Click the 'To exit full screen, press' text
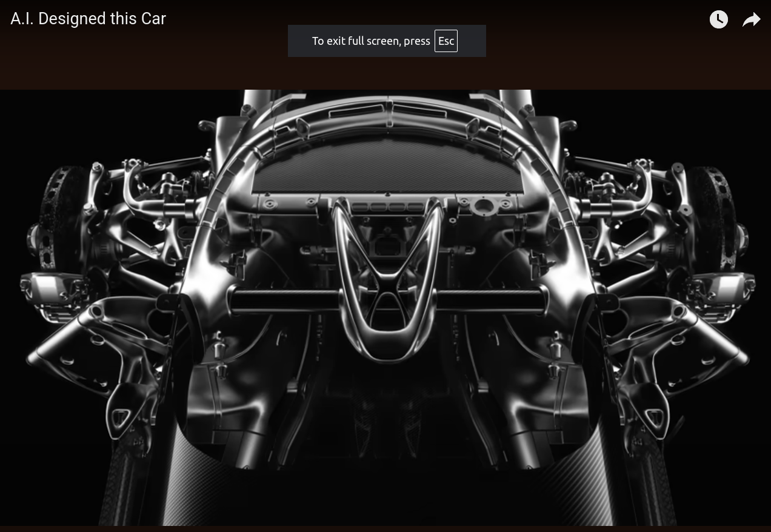The width and height of the screenshot is (771, 532). tap(371, 41)
